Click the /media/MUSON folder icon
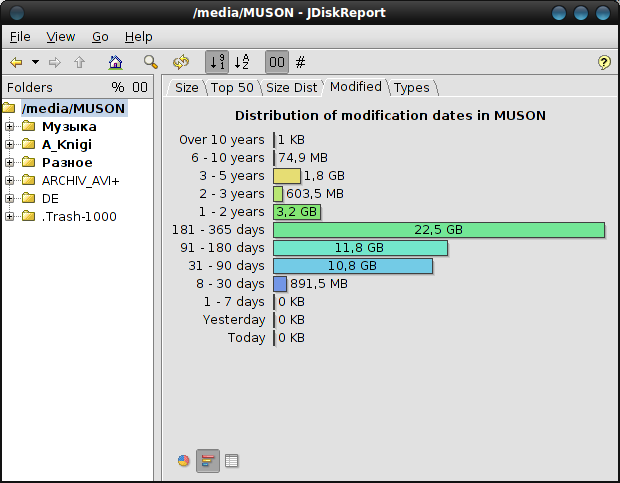This screenshot has height=483, width=620. 9,108
